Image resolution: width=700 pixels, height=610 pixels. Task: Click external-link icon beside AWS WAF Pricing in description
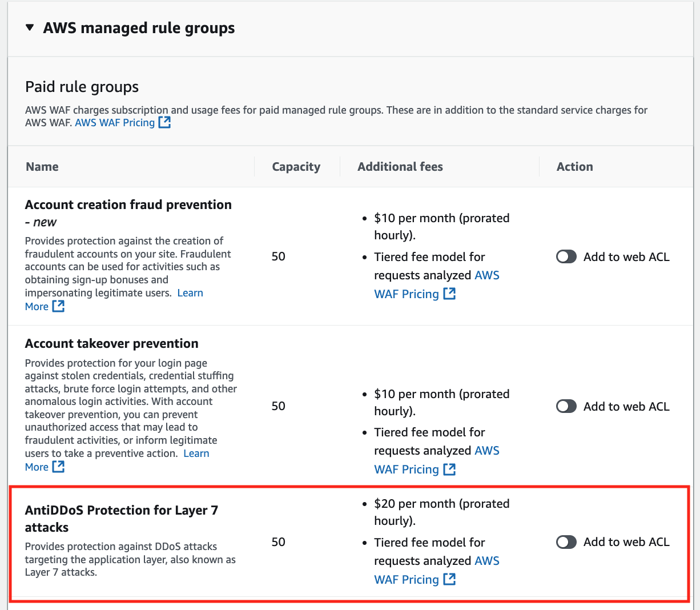(x=164, y=122)
